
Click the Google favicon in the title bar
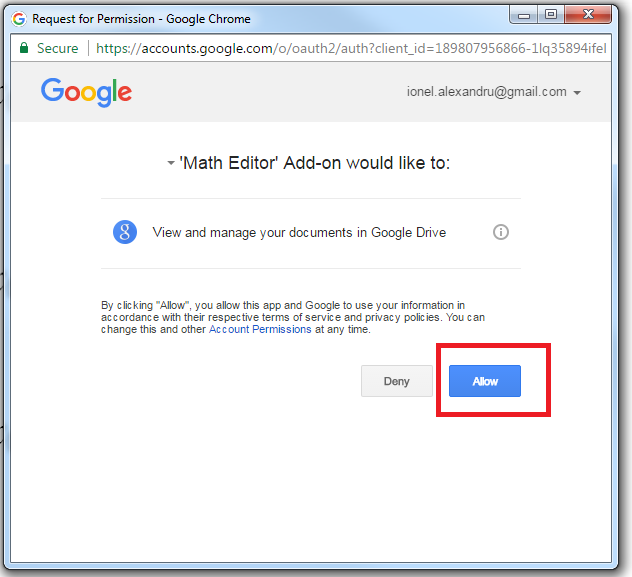(x=19, y=18)
